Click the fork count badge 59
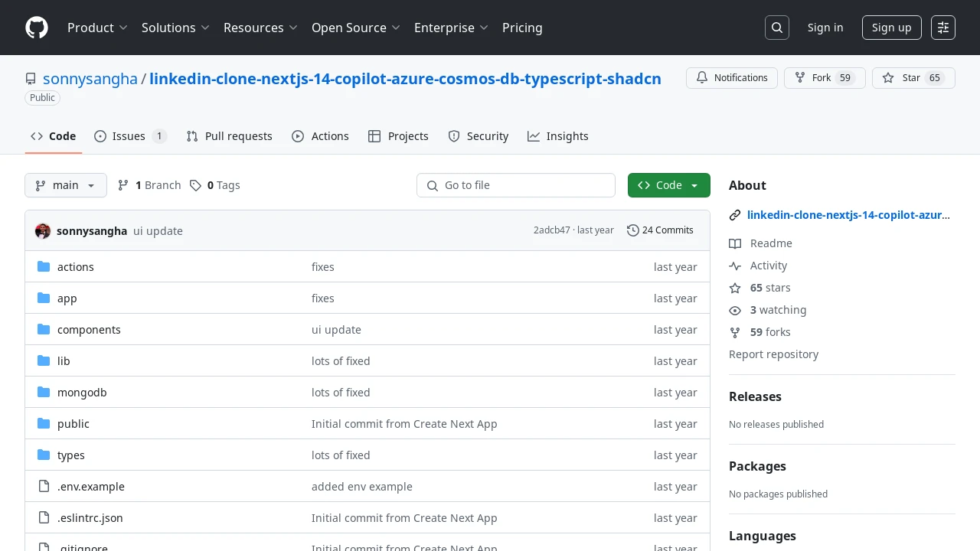The height and width of the screenshot is (551, 980). coord(845,78)
